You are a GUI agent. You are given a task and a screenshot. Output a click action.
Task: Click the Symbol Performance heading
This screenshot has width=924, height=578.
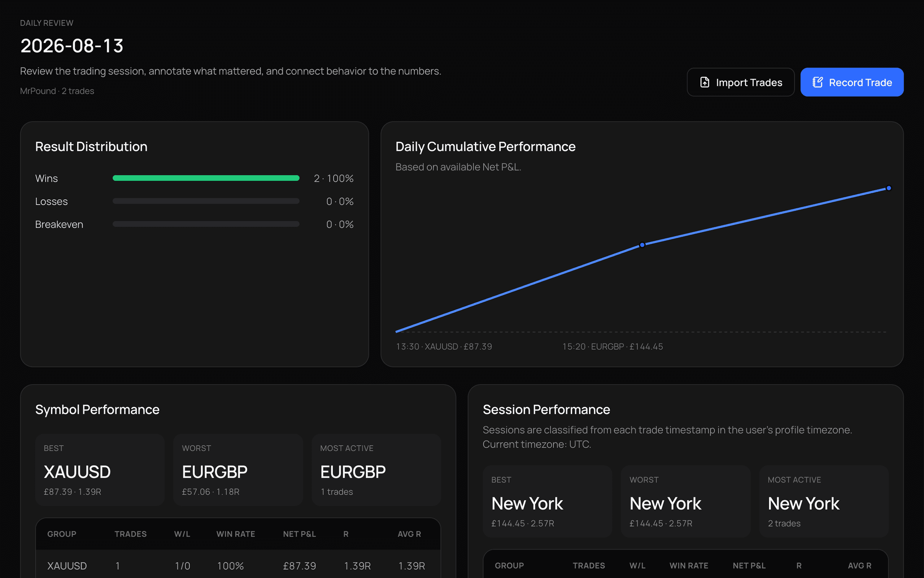tap(97, 410)
